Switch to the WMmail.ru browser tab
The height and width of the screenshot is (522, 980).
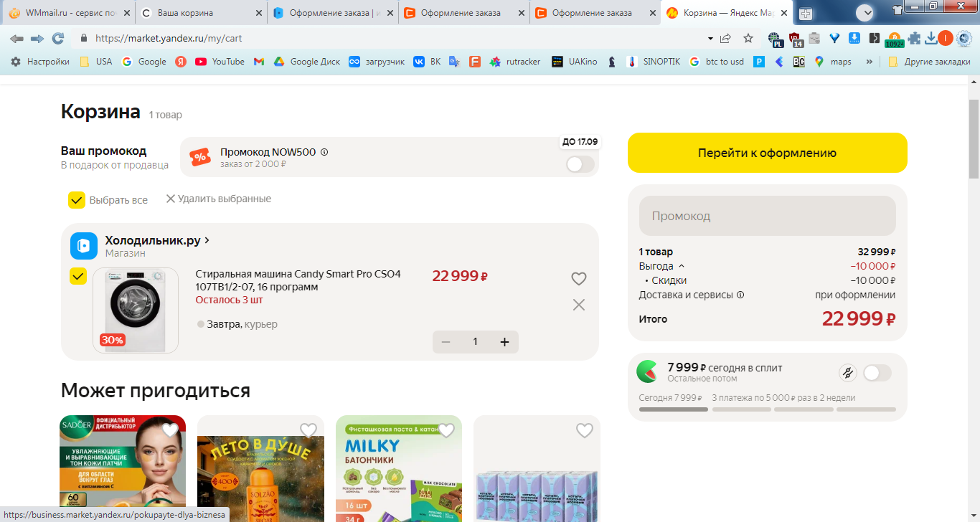pyautogui.click(x=68, y=12)
